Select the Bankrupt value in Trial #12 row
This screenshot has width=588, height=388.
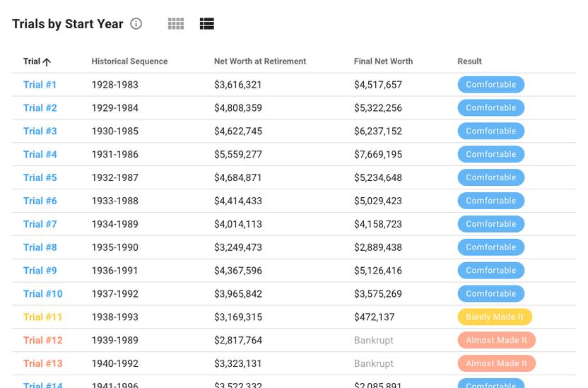[373, 341]
